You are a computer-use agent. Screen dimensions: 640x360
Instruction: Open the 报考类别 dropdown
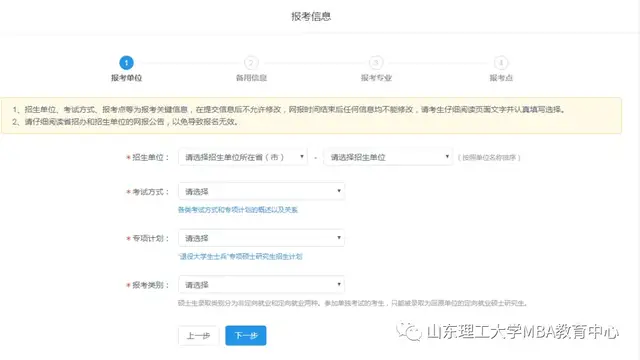click(x=261, y=284)
